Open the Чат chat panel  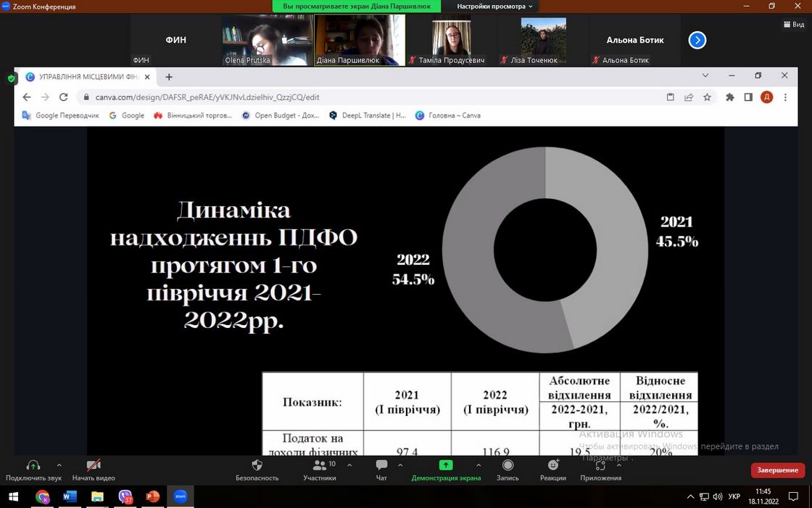point(381,465)
